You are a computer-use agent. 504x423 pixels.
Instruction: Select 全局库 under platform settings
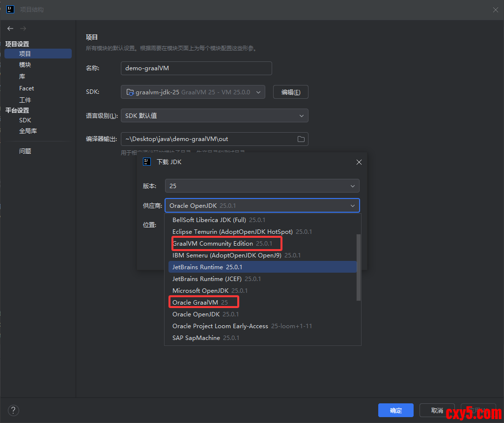(x=28, y=131)
